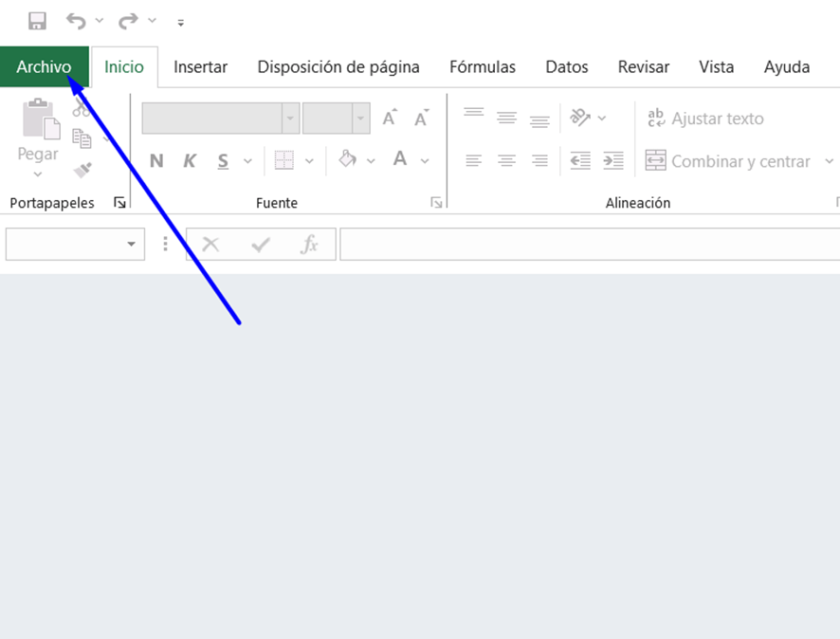The width and height of the screenshot is (840, 639).
Task: Expand font color dropdown arrow
Action: pyautogui.click(x=425, y=160)
